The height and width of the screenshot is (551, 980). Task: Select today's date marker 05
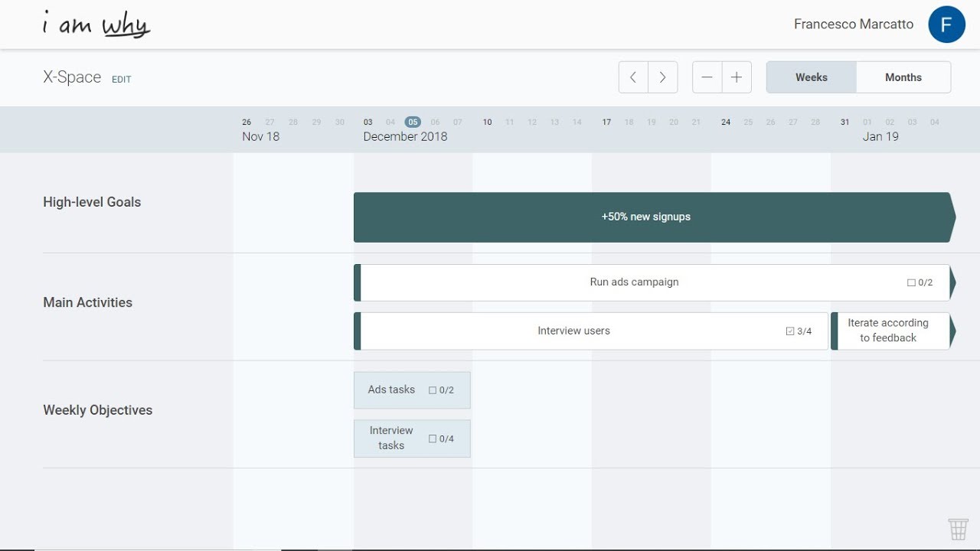(413, 122)
